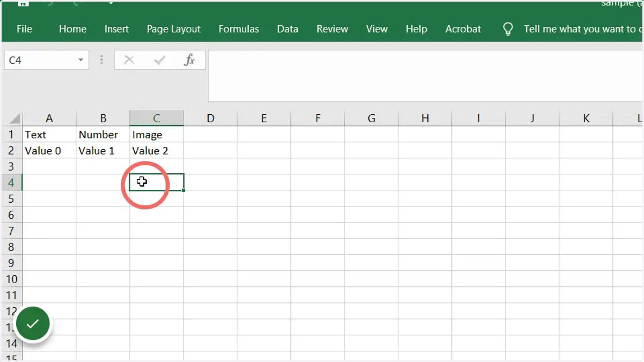The width and height of the screenshot is (644, 362).
Task: Select column A header
Action: (x=49, y=119)
